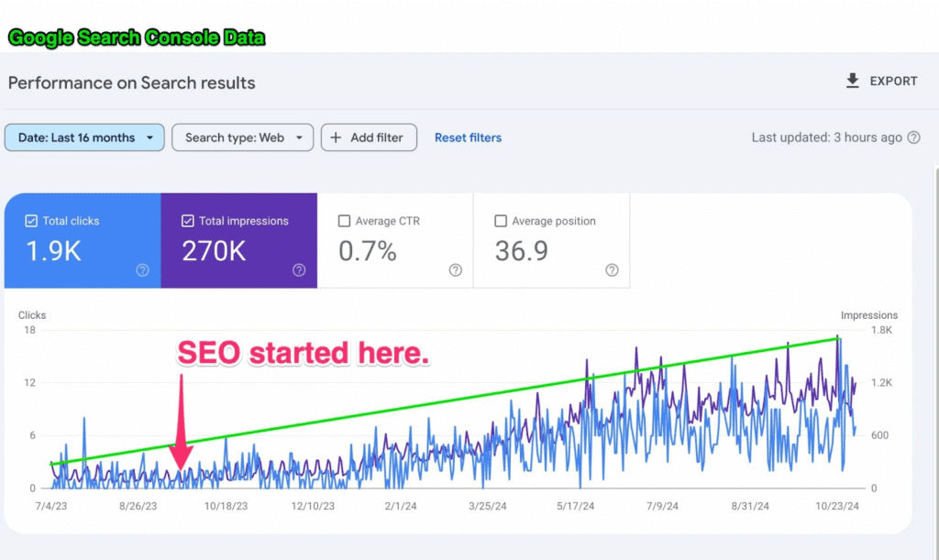Uncheck the Total clicks checkbox
Screen dimensions: 939x560
coord(31,221)
